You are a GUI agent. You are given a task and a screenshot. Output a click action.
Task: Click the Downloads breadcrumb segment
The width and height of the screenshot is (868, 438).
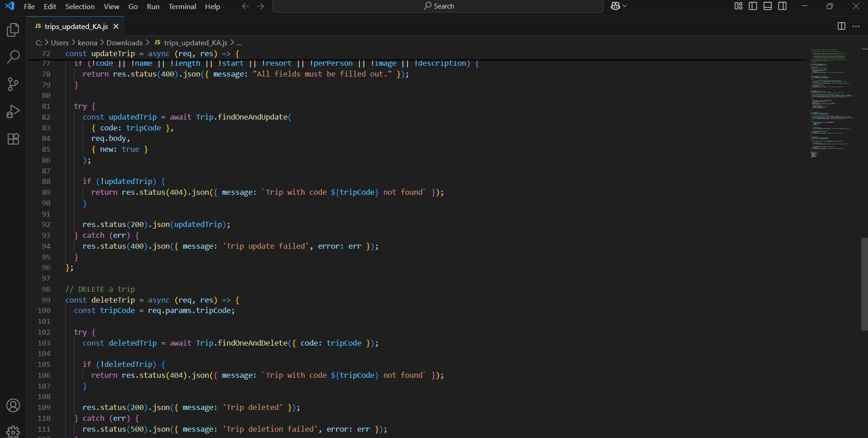[125, 43]
